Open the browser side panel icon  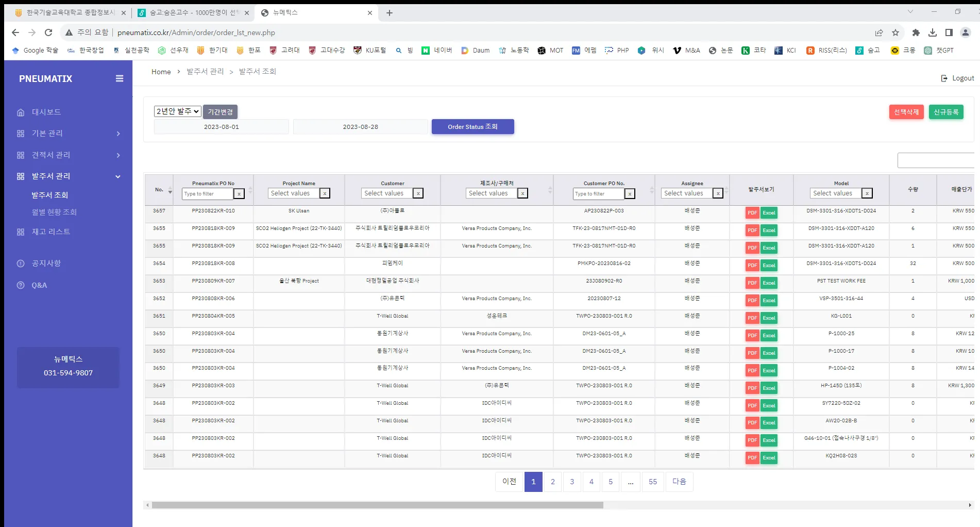coord(949,32)
